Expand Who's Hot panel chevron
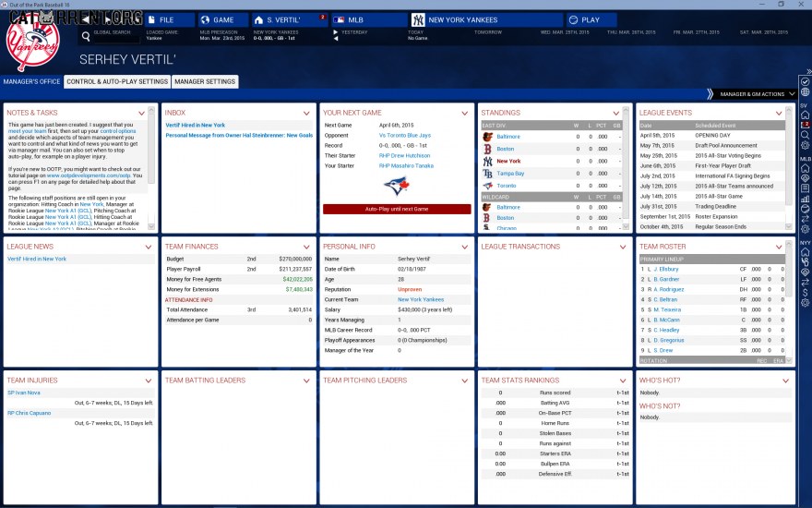812x508 pixels. point(785,381)
